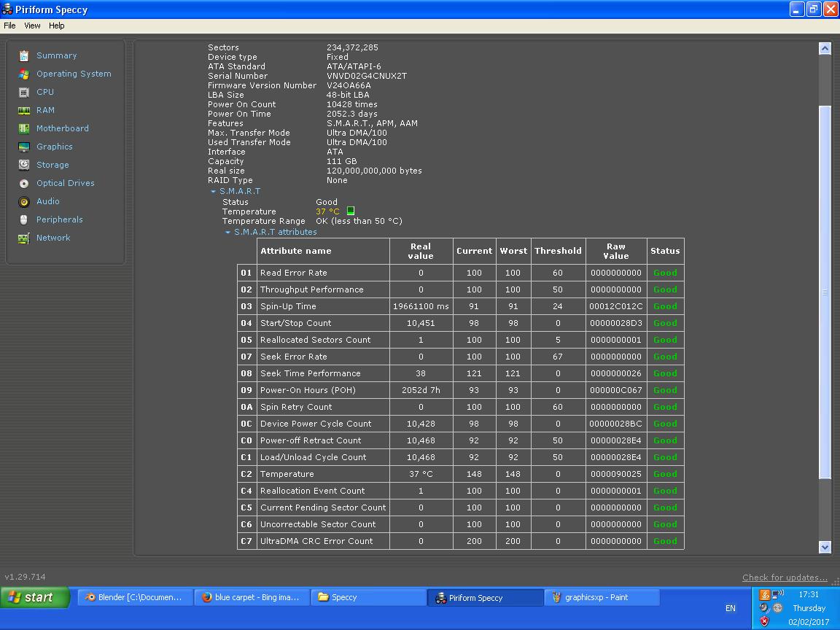Open the Peripherals section
Image resolution: width=840 pixels, height=630 pixels.
click(x=60, y=219)
